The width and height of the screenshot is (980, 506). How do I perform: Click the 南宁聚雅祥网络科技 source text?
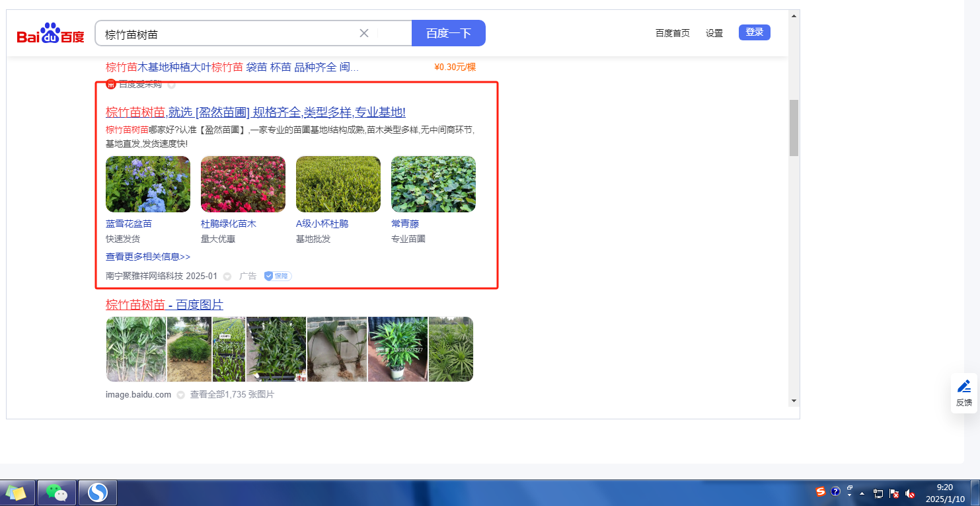coord(145,276)
